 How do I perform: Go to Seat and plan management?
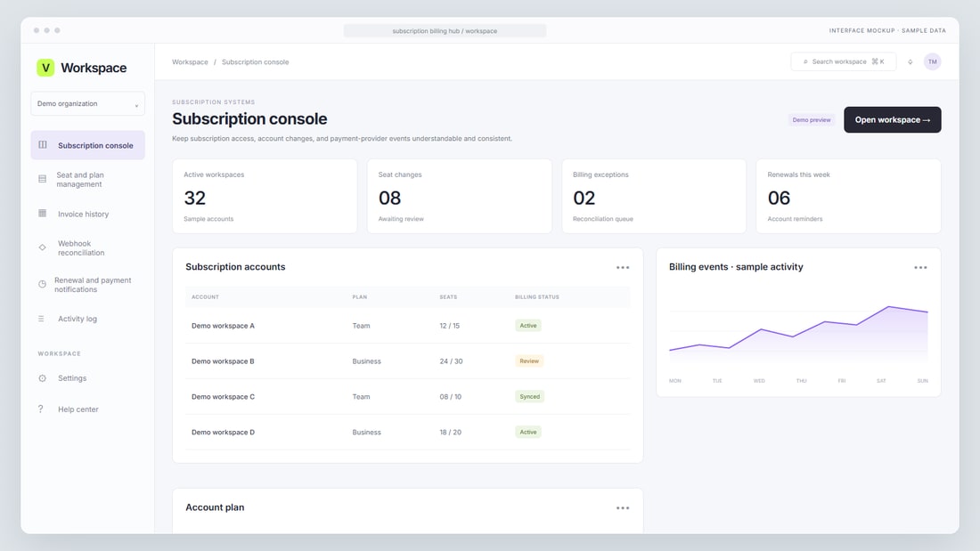click(87, 179)
